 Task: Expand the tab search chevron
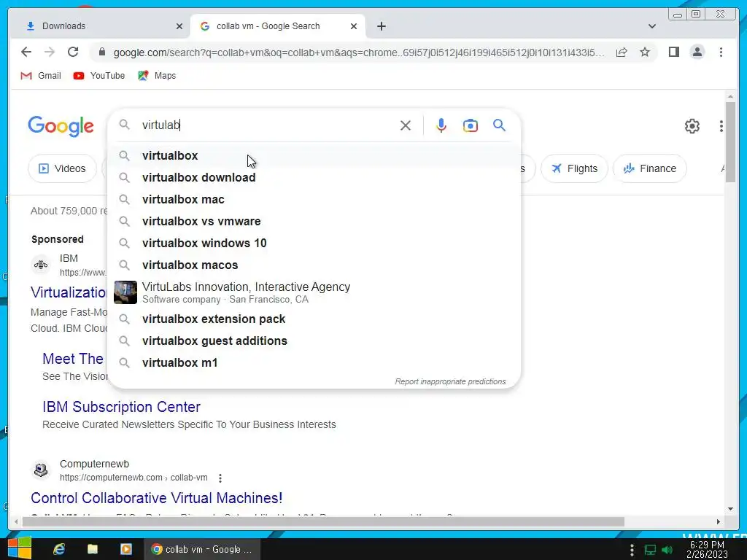coord(651,26)
